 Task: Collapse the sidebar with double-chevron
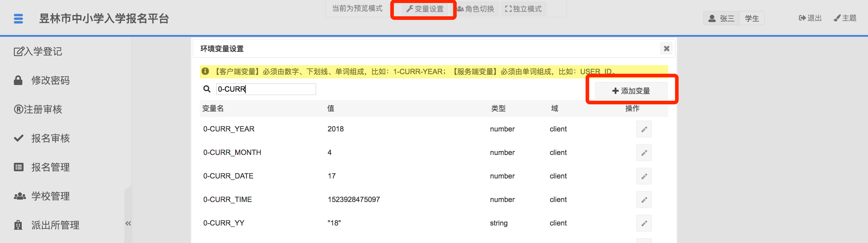pyautogui.click(x=128, y=223)
